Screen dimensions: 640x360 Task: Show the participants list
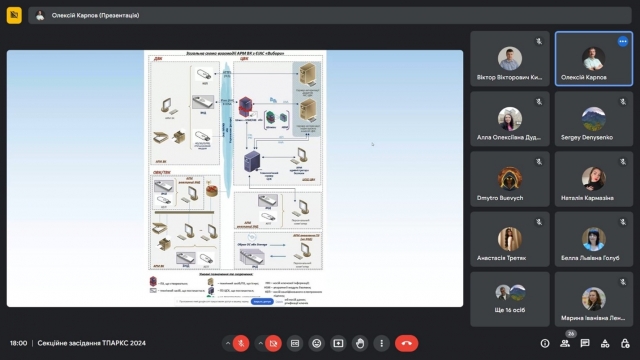click(x=565, y=343)
